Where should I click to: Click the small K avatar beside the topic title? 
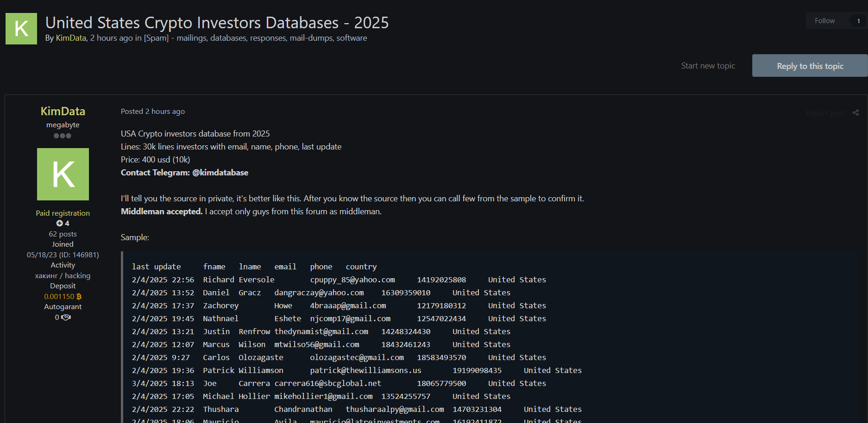point(21,29)
